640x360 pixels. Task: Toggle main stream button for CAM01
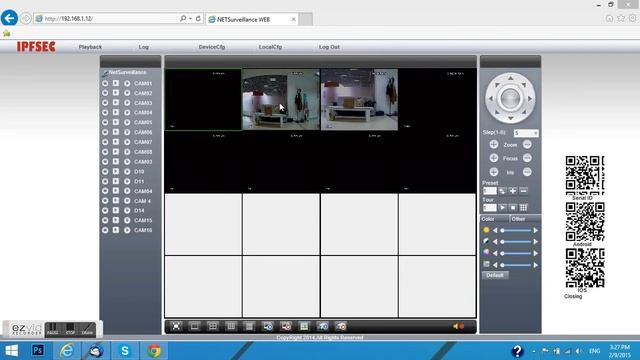(x=105, y=83)
